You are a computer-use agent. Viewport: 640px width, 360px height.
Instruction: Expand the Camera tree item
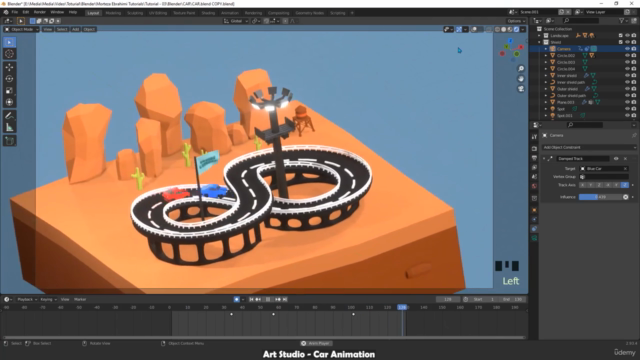coord(546,49)
